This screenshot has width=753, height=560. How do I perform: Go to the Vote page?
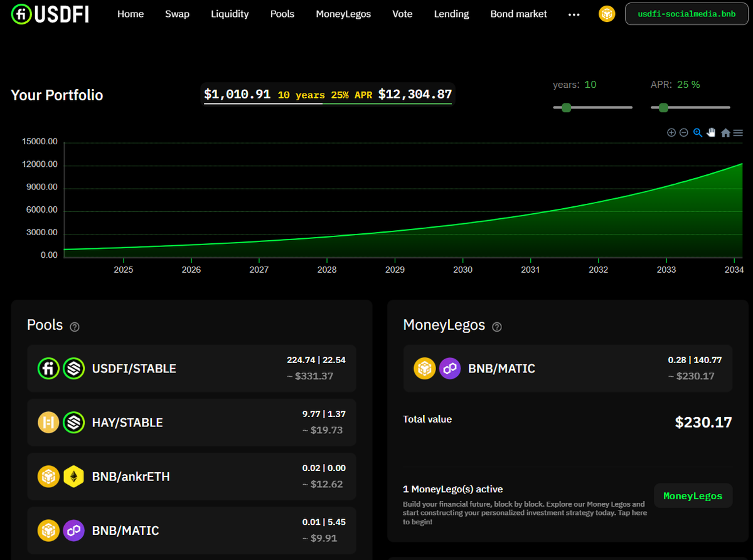(x=402, y=14)
